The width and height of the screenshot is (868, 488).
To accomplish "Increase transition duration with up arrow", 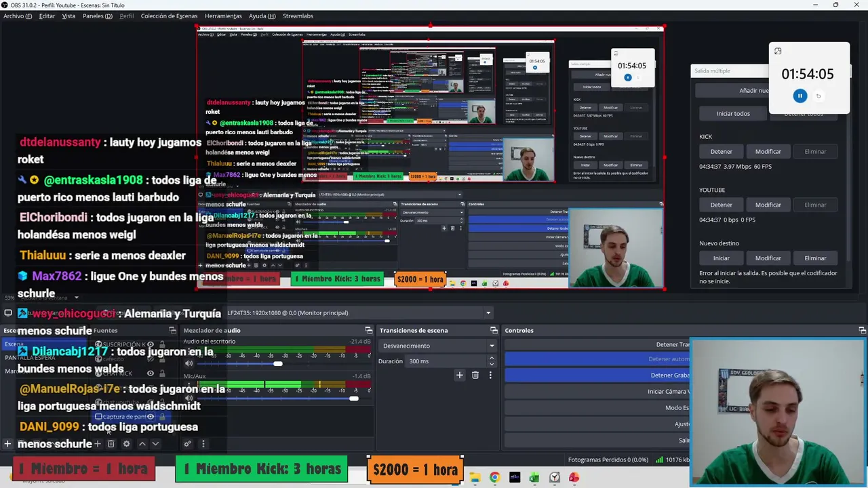I will (492, 358).
